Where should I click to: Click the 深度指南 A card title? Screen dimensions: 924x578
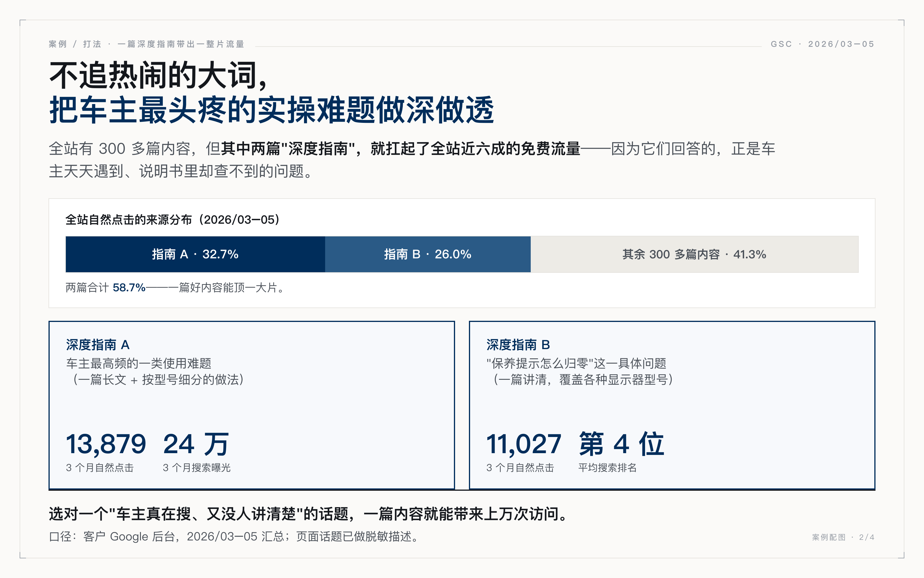[98, 345]
